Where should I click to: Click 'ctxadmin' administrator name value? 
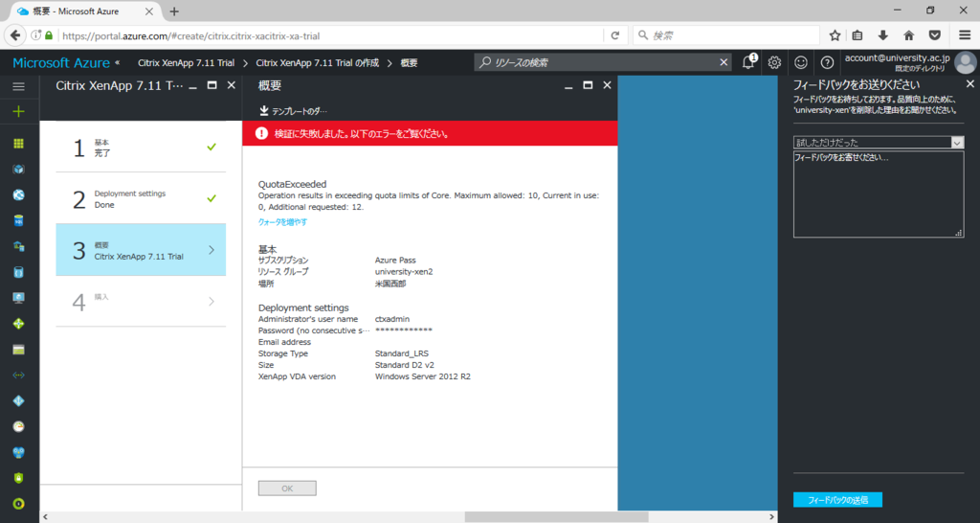pos(391,319)
